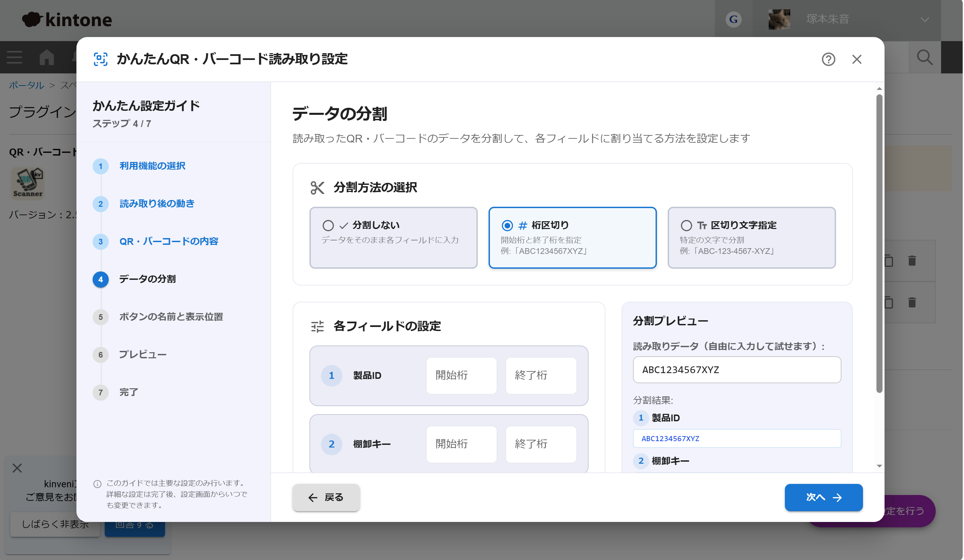Open the kintone hamburger menu
964x560 pixels.
click(x=14, y=57)
